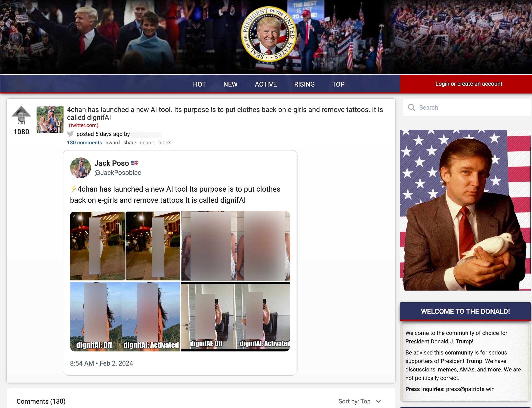Click the award action on the post
The height and width of the screenshot is (408, 532).
(x=112, y=142)
